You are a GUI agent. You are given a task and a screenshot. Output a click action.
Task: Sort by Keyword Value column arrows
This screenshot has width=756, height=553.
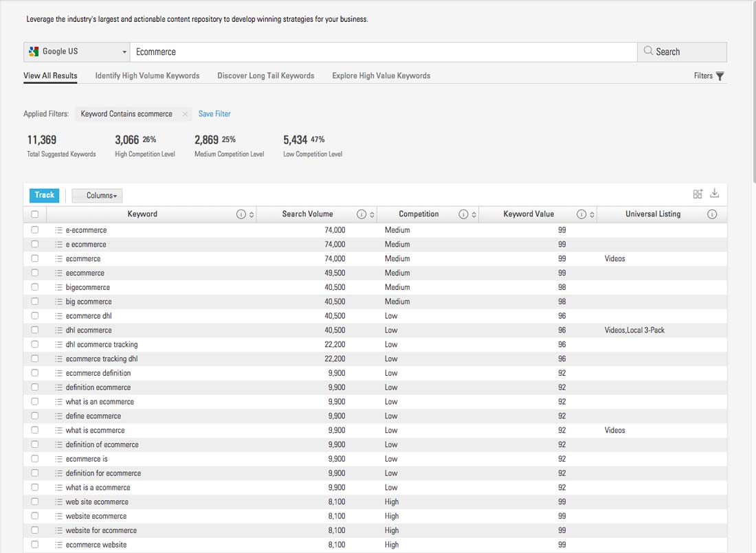coord(592,214)
